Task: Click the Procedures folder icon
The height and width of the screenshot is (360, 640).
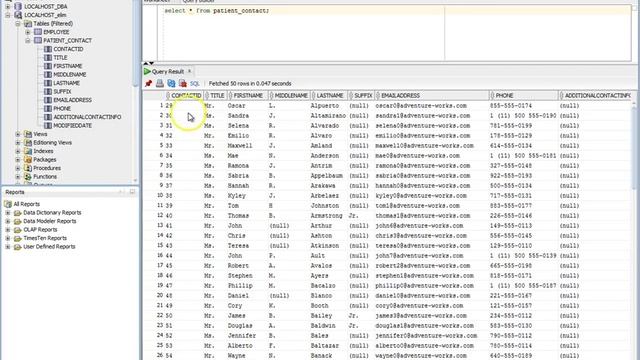Action: pos(28,168)
